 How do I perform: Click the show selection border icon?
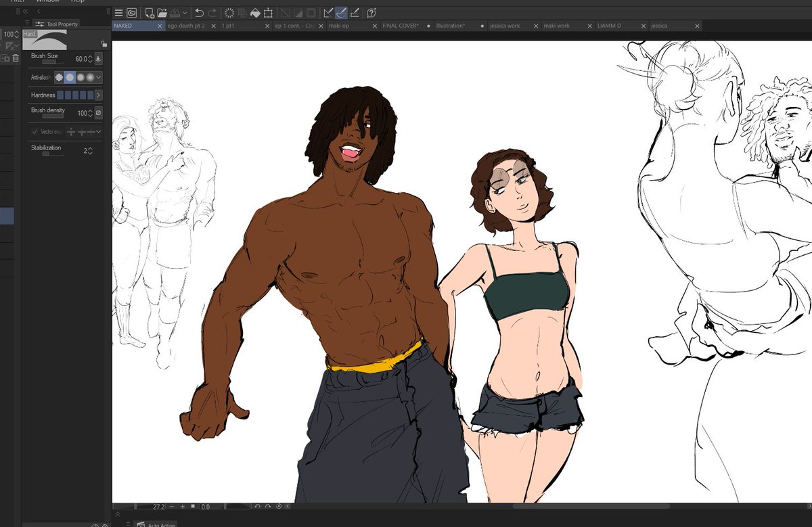tap(311, 13)
